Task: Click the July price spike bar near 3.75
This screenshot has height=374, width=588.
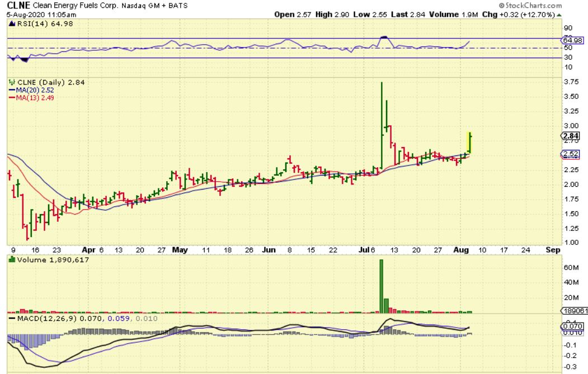Action: (382, 126)
